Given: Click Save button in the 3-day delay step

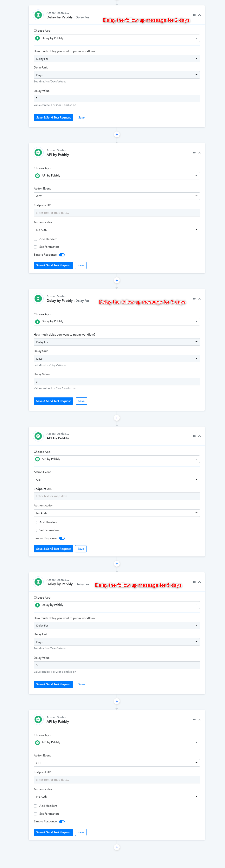Looking at the screenshot, I should click(x=81, y=401).
